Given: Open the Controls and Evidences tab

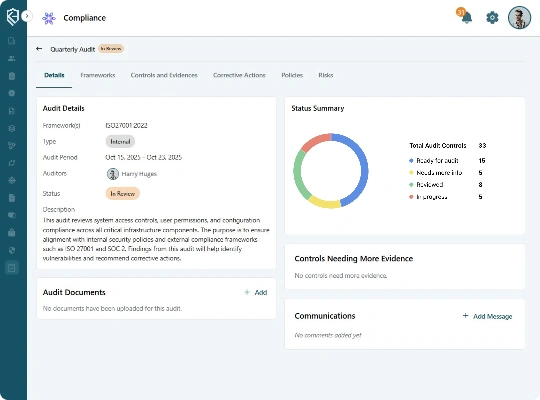Looking at the screenshot, I should (x=164, y=75).
